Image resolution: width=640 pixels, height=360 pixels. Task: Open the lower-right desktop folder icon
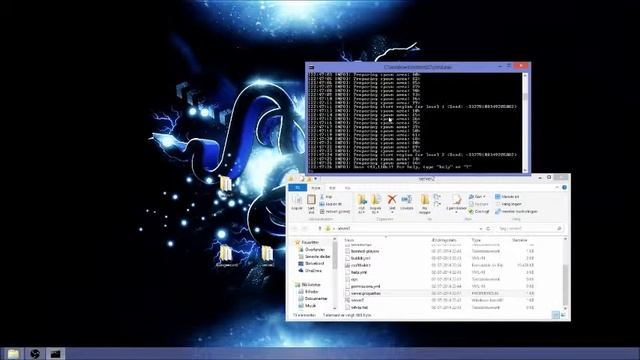click(x=267, y=253)
